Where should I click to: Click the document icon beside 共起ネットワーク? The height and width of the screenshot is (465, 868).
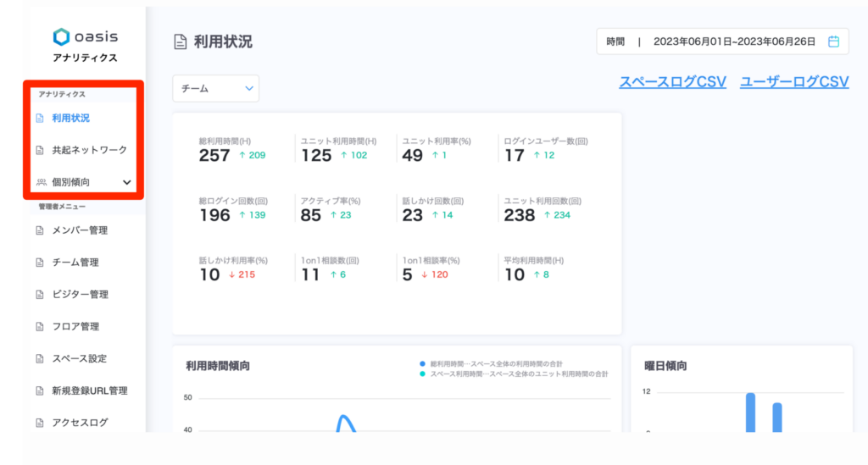[39, 150]
